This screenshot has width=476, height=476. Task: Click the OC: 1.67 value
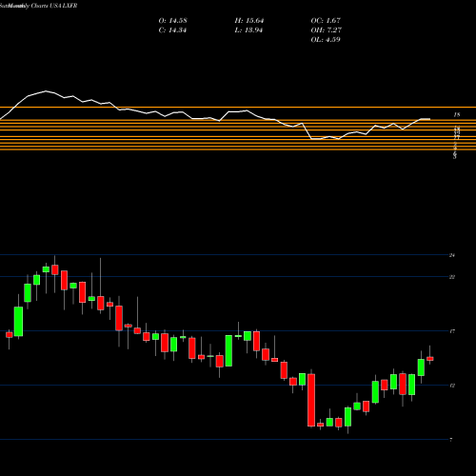[326, 21]
